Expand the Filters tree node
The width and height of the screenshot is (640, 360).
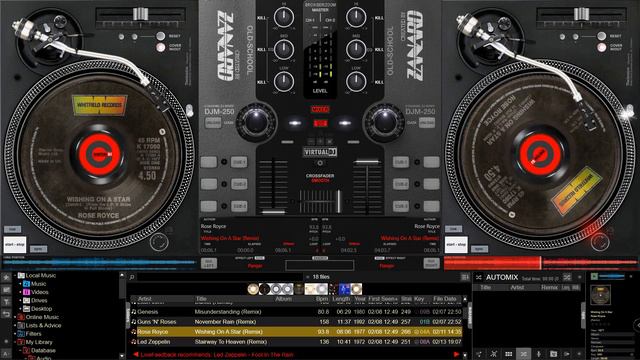click(15, 334)
